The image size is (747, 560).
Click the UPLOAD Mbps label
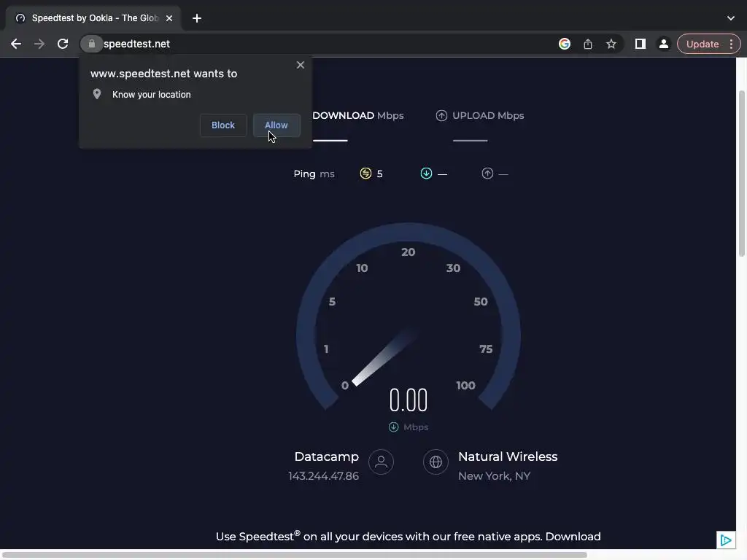pos(488,116)
